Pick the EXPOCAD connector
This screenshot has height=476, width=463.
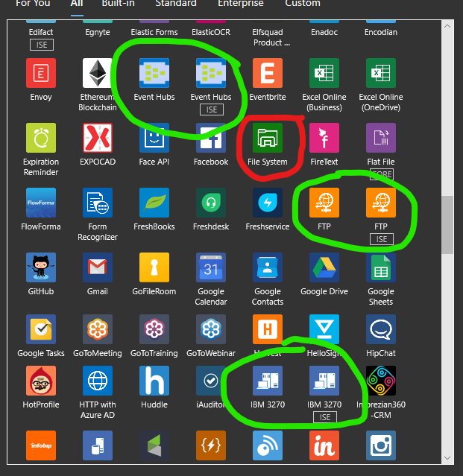point(98,138)
